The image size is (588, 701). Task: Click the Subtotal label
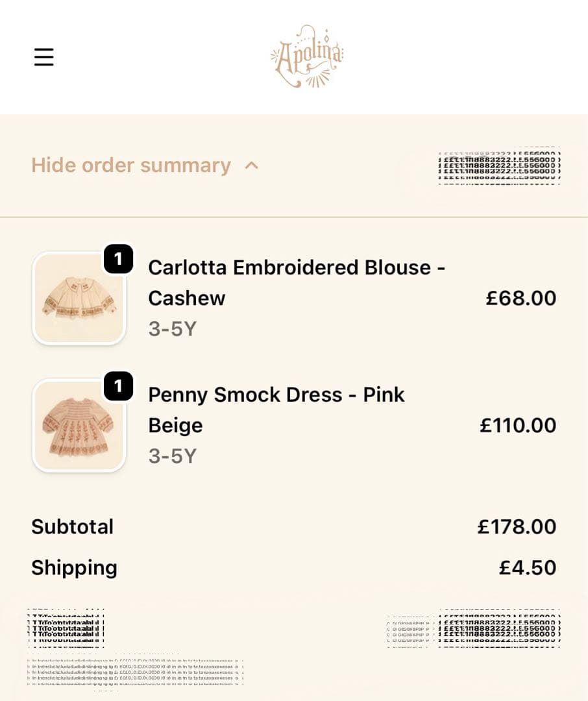pyautogui.click(x=72, y=526)
